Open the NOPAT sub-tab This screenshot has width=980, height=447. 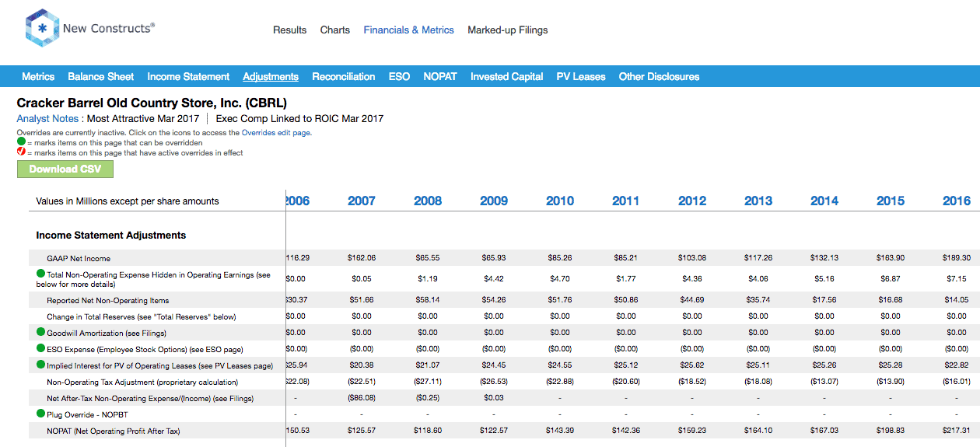pyautogui.click(x=440, y=76)
